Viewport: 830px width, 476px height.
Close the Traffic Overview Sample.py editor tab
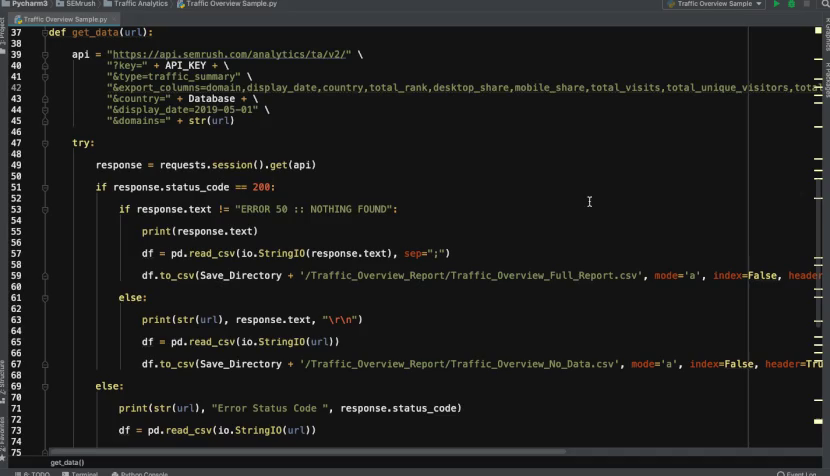point(114,19)
